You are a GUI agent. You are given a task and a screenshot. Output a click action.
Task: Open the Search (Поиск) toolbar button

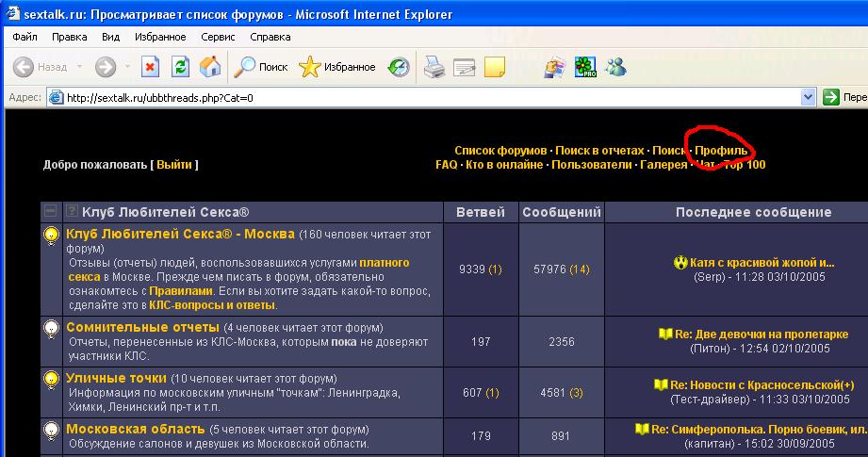261,67
